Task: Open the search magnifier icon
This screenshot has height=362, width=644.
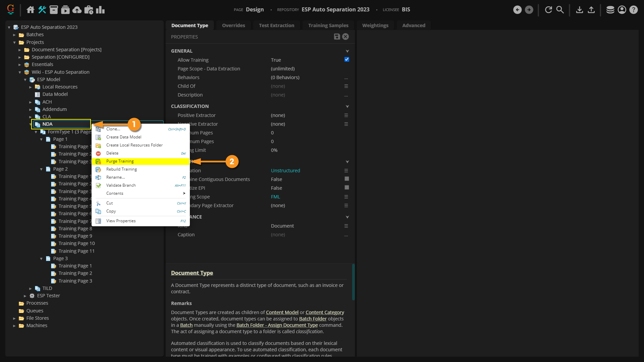Action: coord(560,10)
